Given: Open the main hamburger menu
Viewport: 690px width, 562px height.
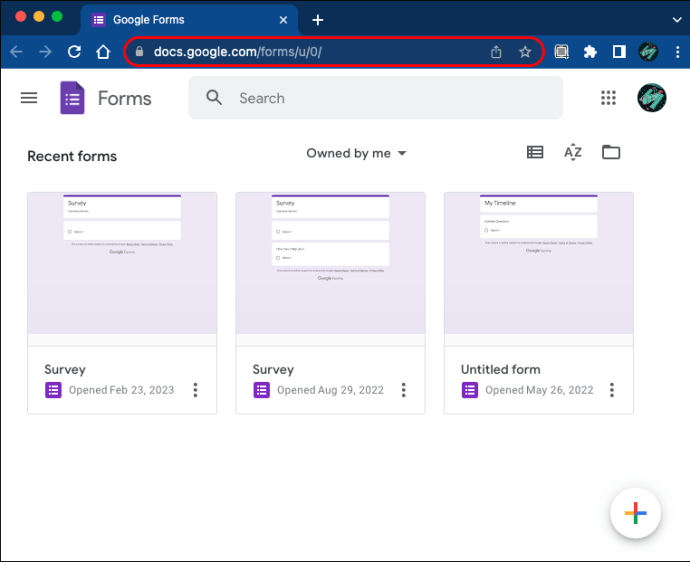Looking at the screenshot, I should click(29, 98).
